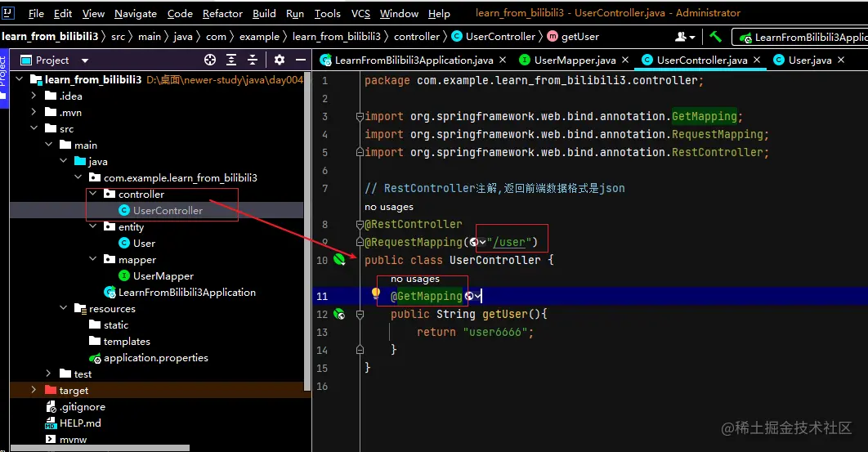Image resolution: width=868 pixels, height=452 pixels.
Task: Hide the Project panel with minus icon
Action: 301,60
